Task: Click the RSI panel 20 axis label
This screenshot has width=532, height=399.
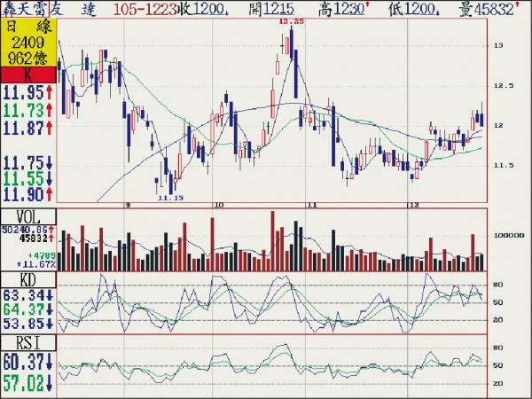Action: [x=497, y=383]
